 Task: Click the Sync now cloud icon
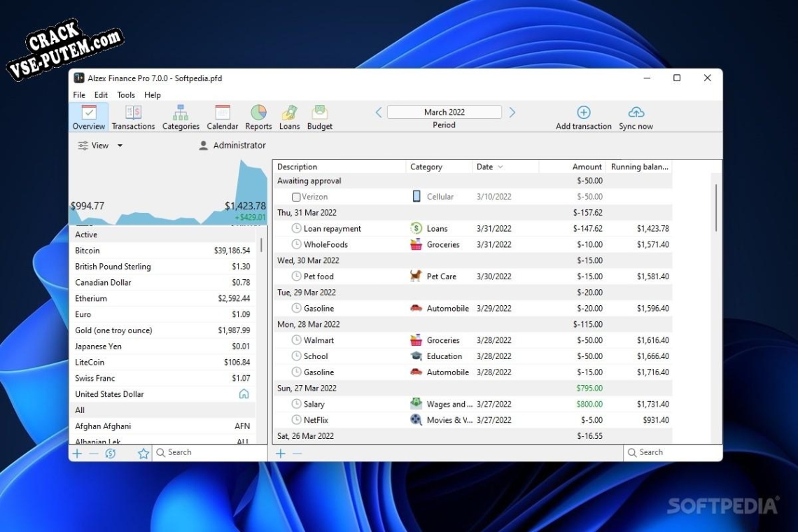tap(636, 112)
